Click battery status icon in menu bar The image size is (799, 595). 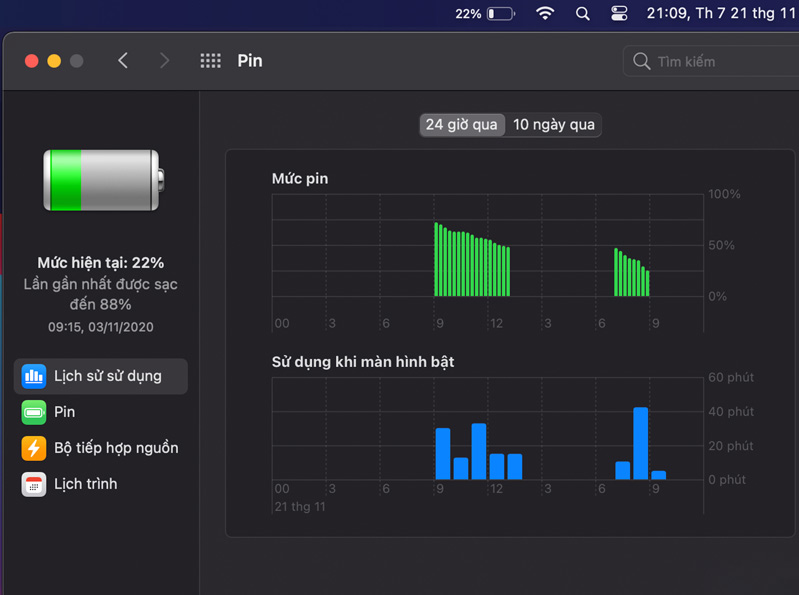coord(501,14)
